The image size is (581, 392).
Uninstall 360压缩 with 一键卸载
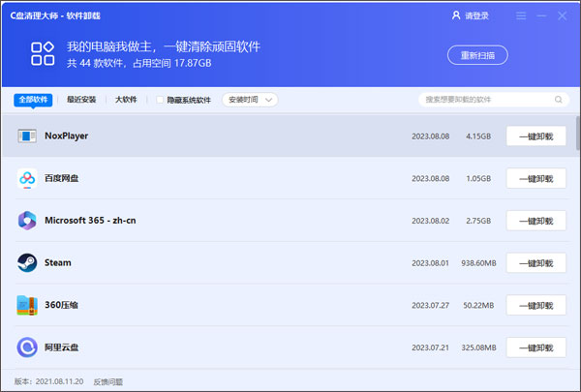[x=536, y=305]
